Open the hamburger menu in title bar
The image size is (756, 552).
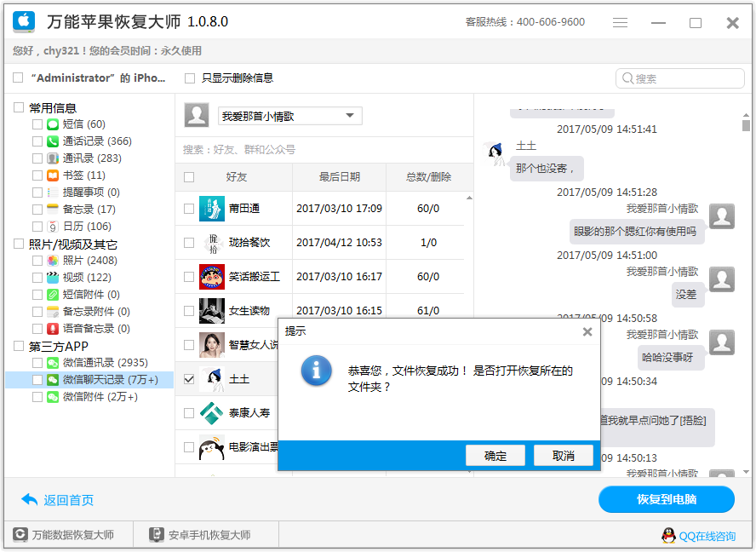[x=620, y=23]
